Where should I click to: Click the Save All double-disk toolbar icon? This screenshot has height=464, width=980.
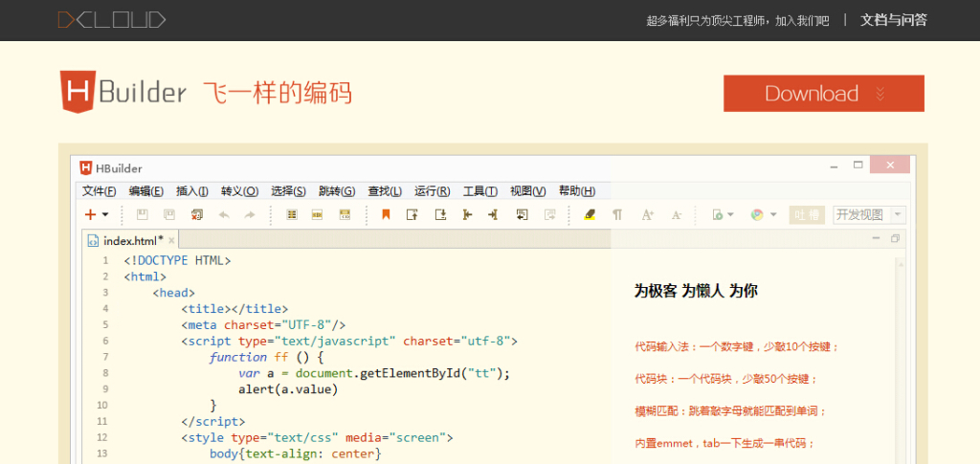point(169,215)
